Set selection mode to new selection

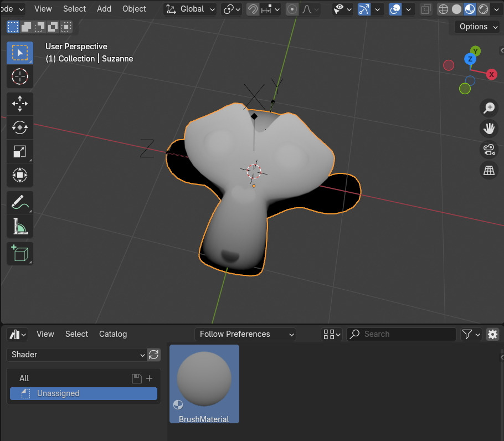[x=13, y=27]
